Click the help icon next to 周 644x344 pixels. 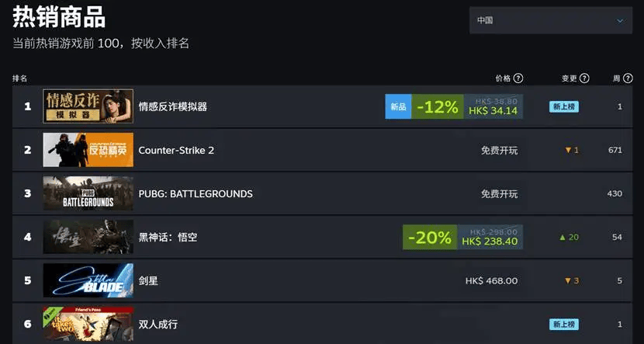[628, 78]
